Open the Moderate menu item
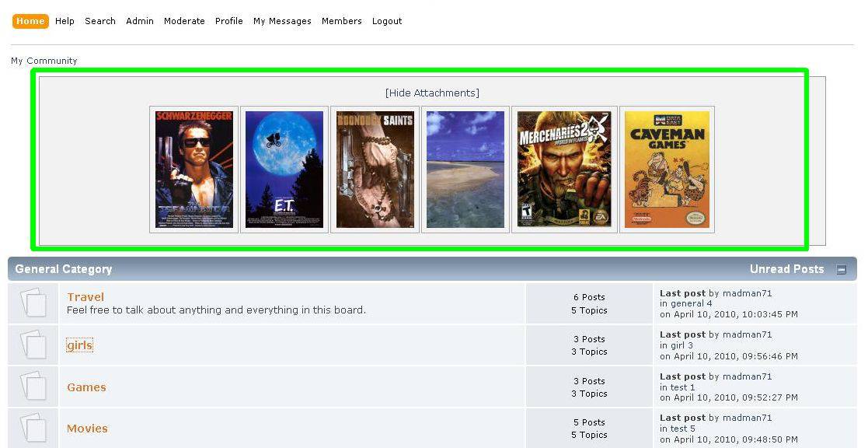 184,21
